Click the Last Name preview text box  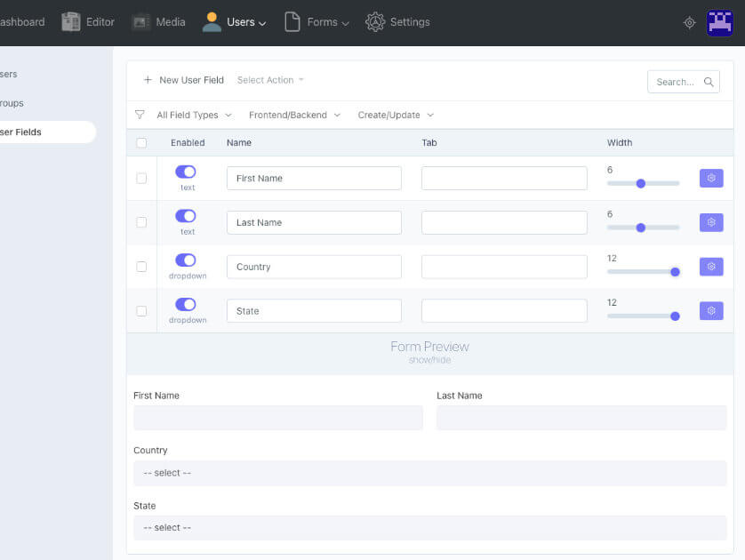point(581,418)
